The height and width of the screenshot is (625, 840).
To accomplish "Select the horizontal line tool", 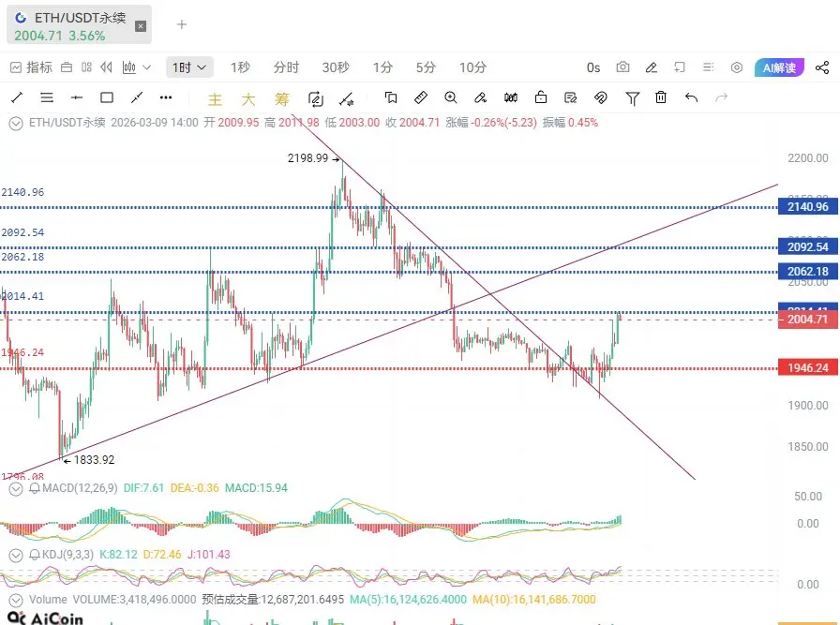I will tap(77, 97).
